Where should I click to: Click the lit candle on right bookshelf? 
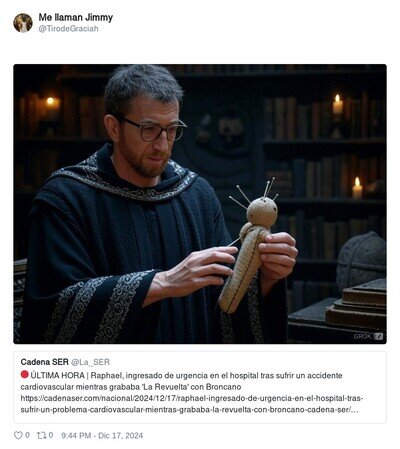pyautogui.click(x=337, y=105)
